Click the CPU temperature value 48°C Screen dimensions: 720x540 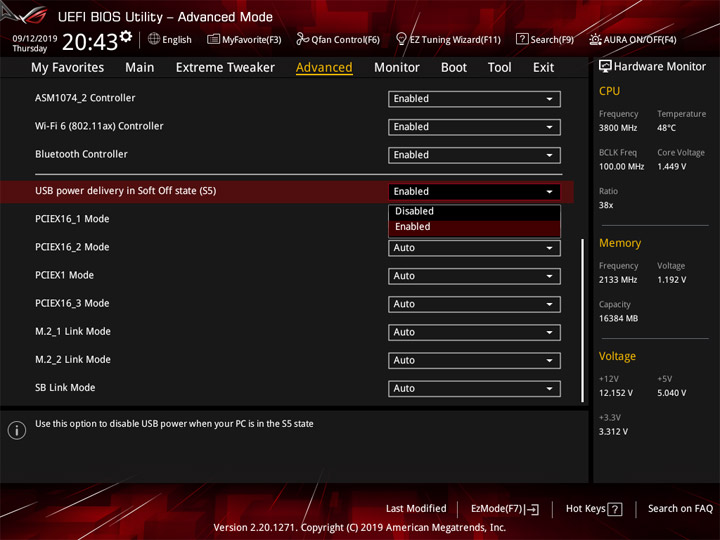click(x=666, y=128)
